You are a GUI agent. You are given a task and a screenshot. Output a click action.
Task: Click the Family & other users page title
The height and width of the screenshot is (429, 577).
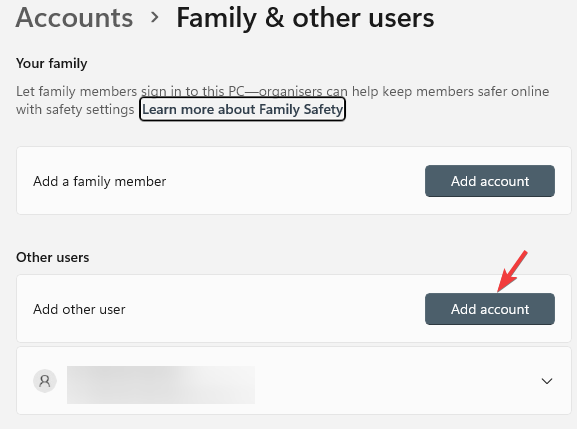[x=305, y=17]
